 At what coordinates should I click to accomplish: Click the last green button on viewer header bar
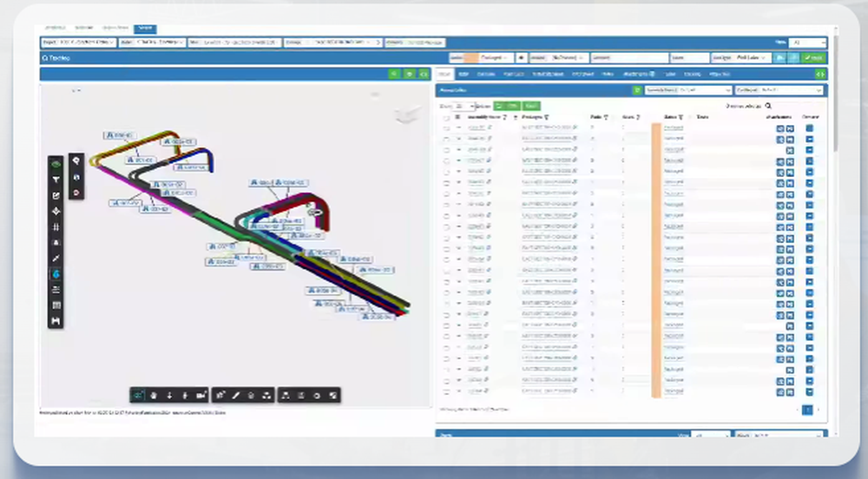[424, 74]
